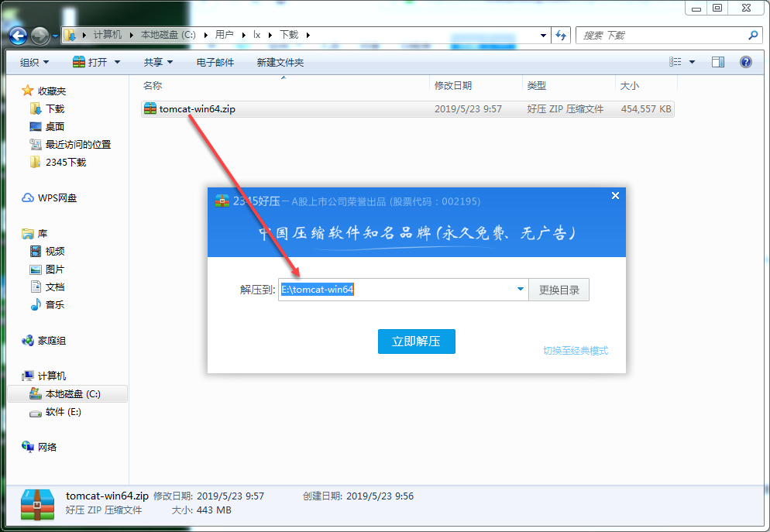The image size is (770, 532).
Task: Open the 视频 library
Action: [x=55, y=251]
